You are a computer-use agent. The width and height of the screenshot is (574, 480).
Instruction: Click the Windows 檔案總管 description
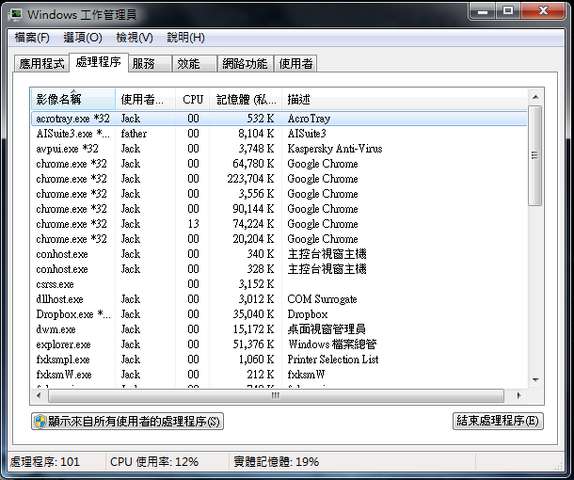pyautogui.click(x=332, y=344)
